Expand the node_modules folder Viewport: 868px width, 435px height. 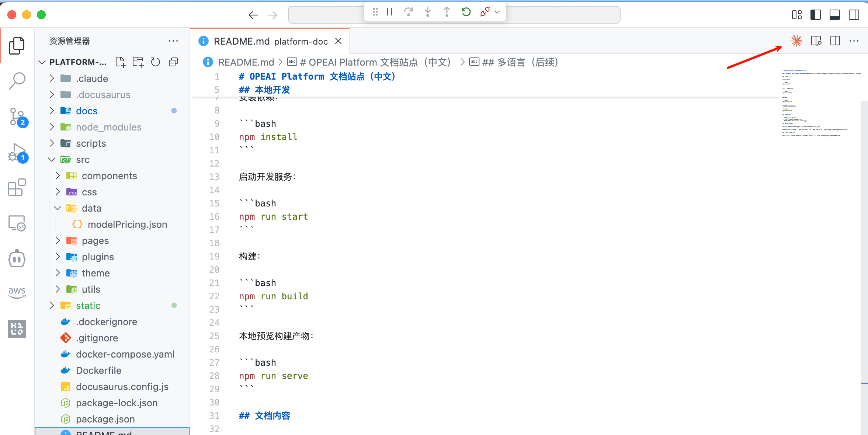pyautogui.click(x=52, y=127)
